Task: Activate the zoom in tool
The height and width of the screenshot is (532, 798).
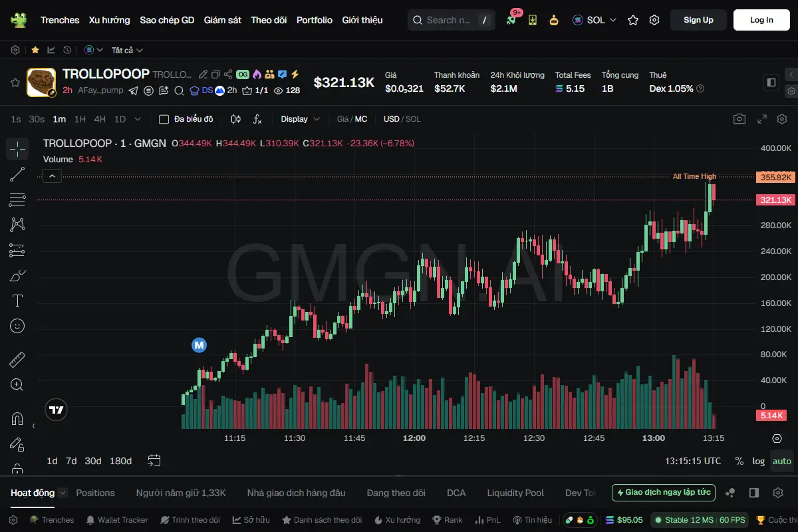Action: click(17, 384)
